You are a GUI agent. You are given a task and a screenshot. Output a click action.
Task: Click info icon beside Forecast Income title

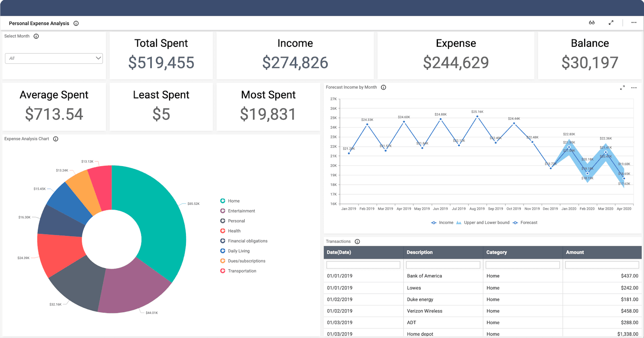[384, 87]
